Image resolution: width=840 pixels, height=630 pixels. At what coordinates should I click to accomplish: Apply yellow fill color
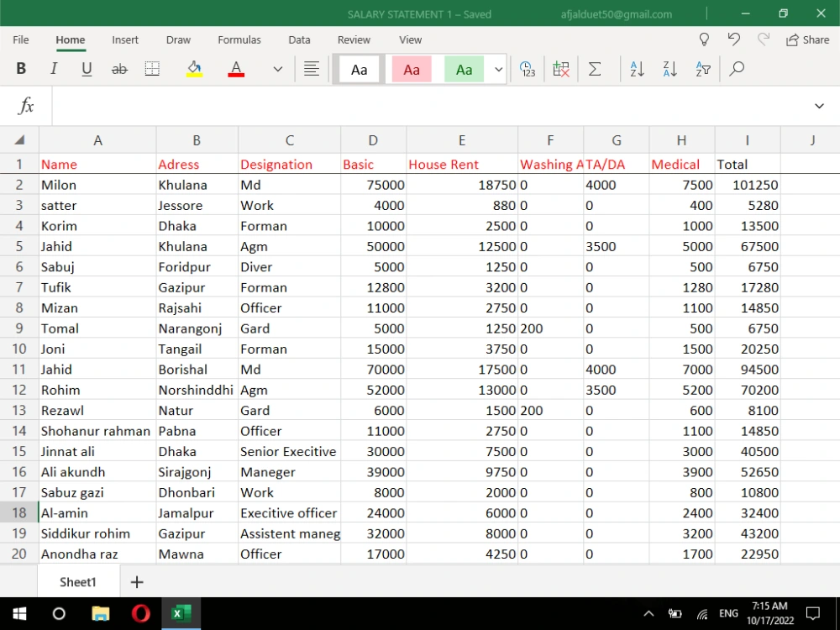[x=195, y=69]
